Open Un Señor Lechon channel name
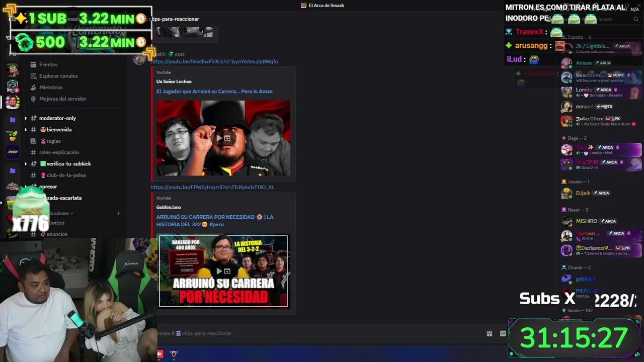This screenshot has height=362, width=644. tap(174, 81)
